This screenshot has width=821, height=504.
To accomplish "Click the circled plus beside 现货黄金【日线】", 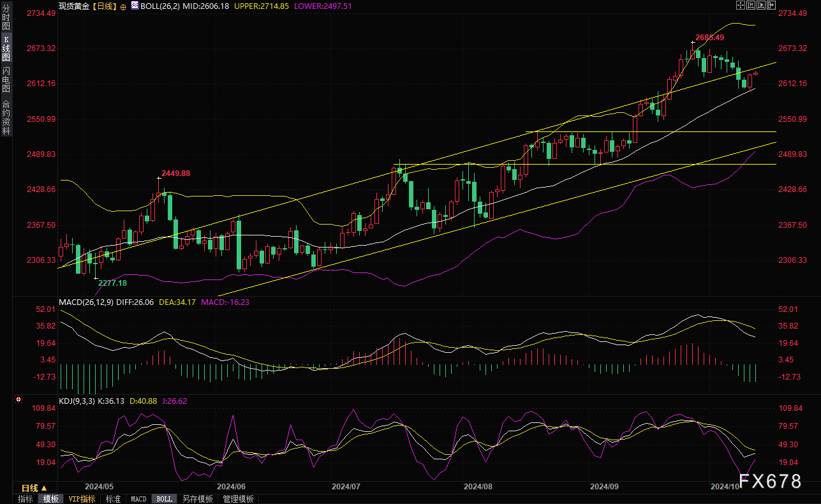I will (123, 6).
